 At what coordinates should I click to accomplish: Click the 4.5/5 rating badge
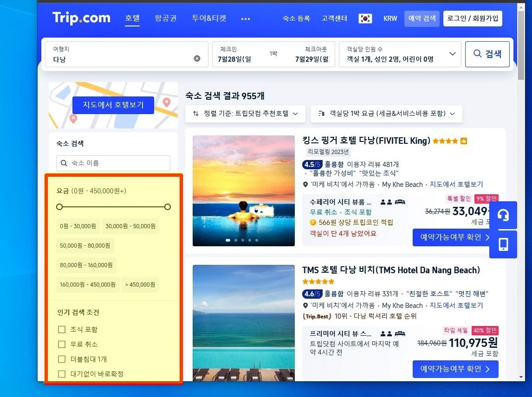(x=312, y=165)
